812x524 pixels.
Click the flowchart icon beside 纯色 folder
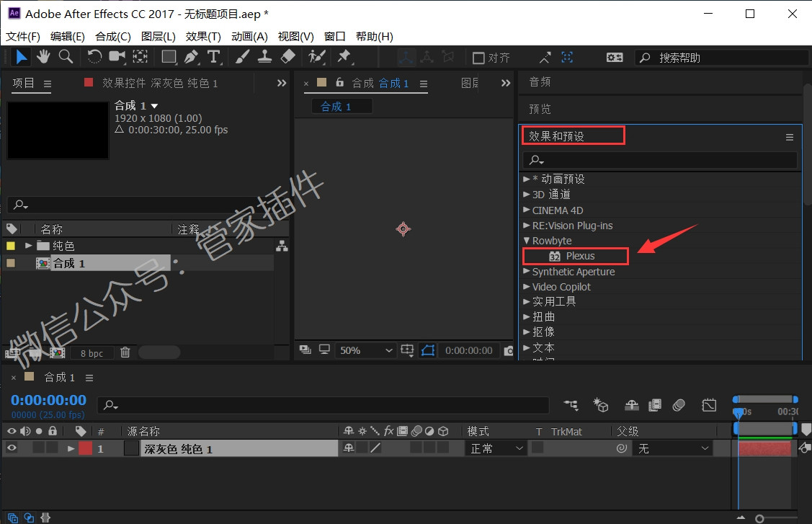tap(282, 247)
